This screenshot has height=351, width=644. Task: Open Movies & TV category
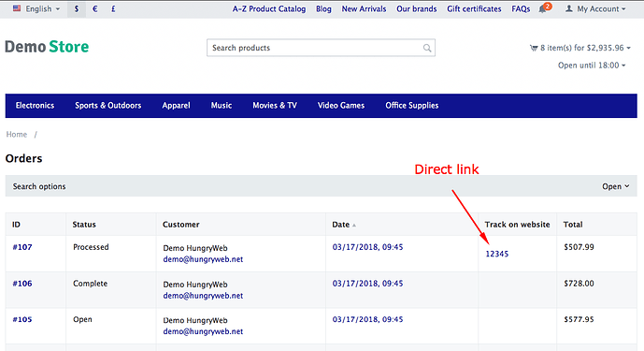point(275,106)
